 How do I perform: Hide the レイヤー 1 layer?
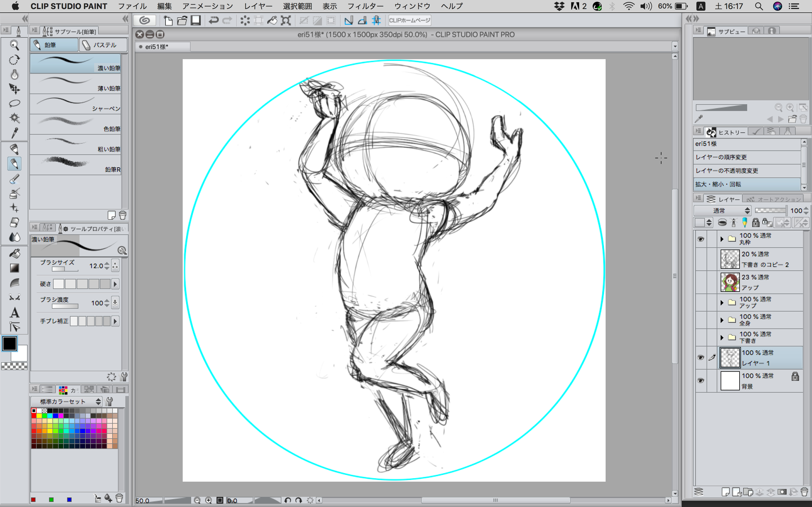700,357
